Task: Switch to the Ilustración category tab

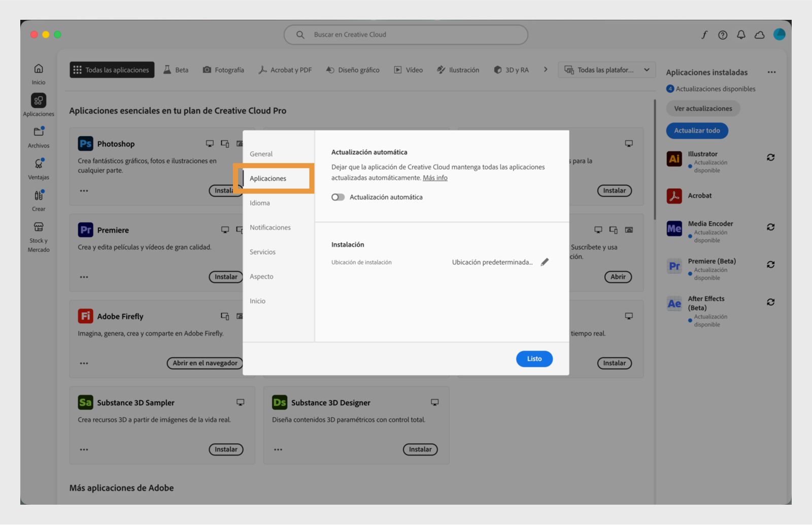Action: 458,70
